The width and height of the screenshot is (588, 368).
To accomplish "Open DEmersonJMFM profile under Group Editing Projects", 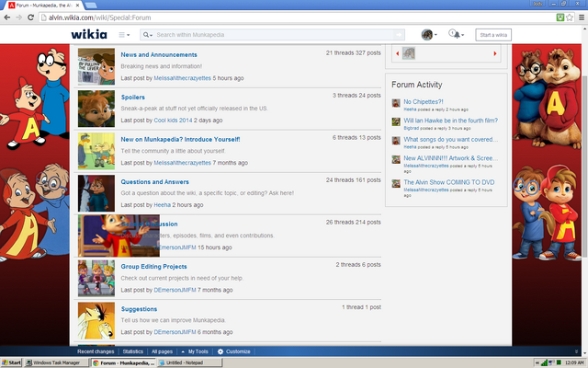I will click(x=175, y=290).
